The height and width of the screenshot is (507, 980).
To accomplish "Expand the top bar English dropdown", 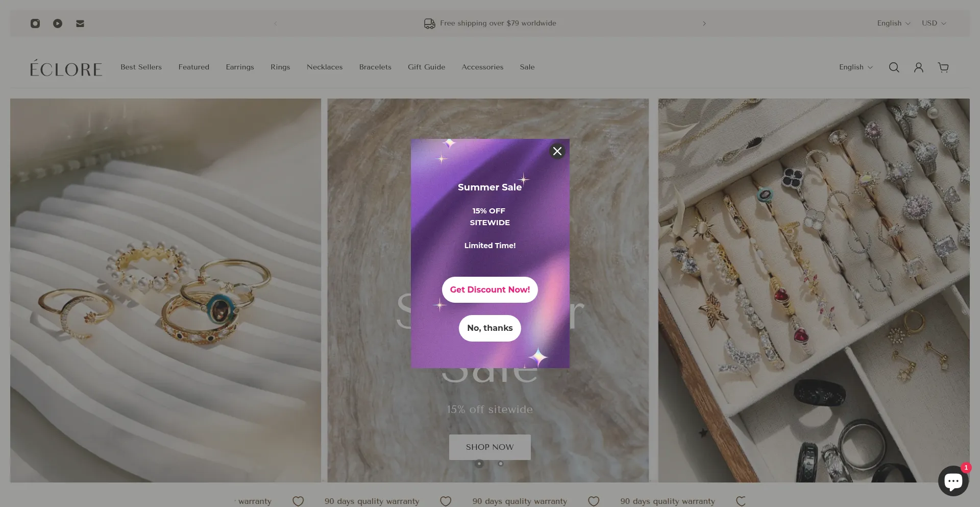I will (893, 23).
